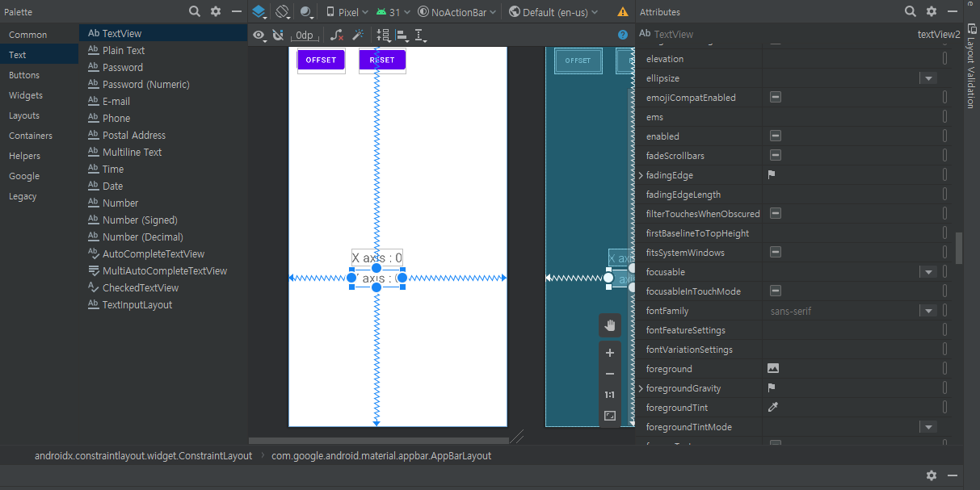Reset zoom to 1:1
Viewport: 980px width, 490px height.
coord(610,395)
